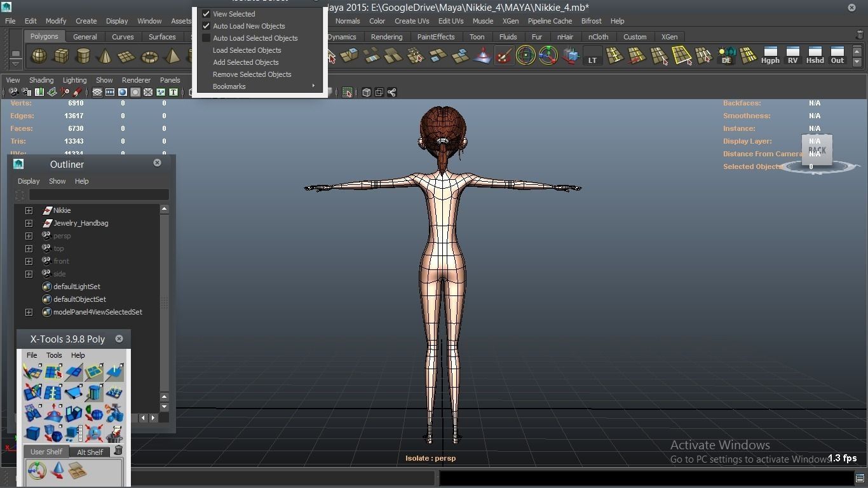Click the rotate manipulator icon on User Shelf
This screenshot has height=488, width=868.
pyautogui.click(x=37, y=470)
